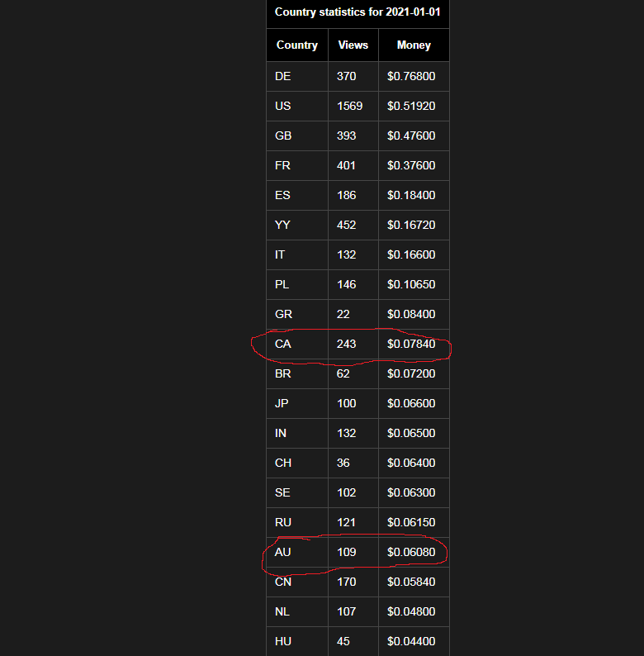644x656 pixels.
Task: Select the CN views value 170
Action: coord(347,582)
